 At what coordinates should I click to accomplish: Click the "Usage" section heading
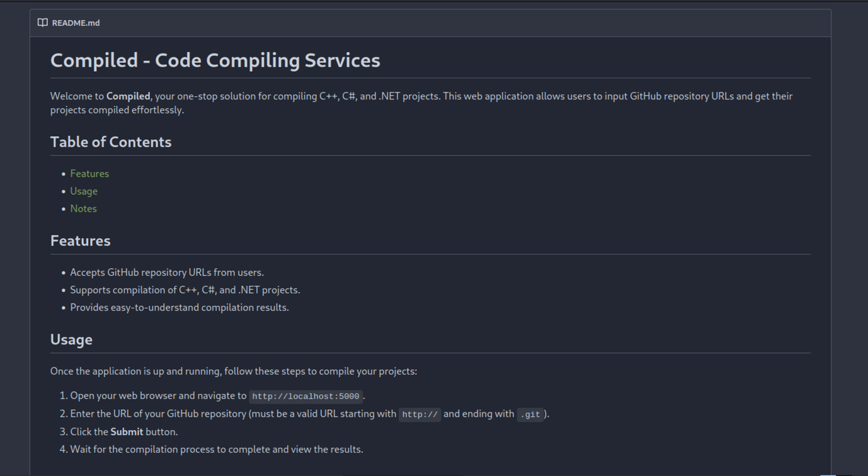pos(71,339)
